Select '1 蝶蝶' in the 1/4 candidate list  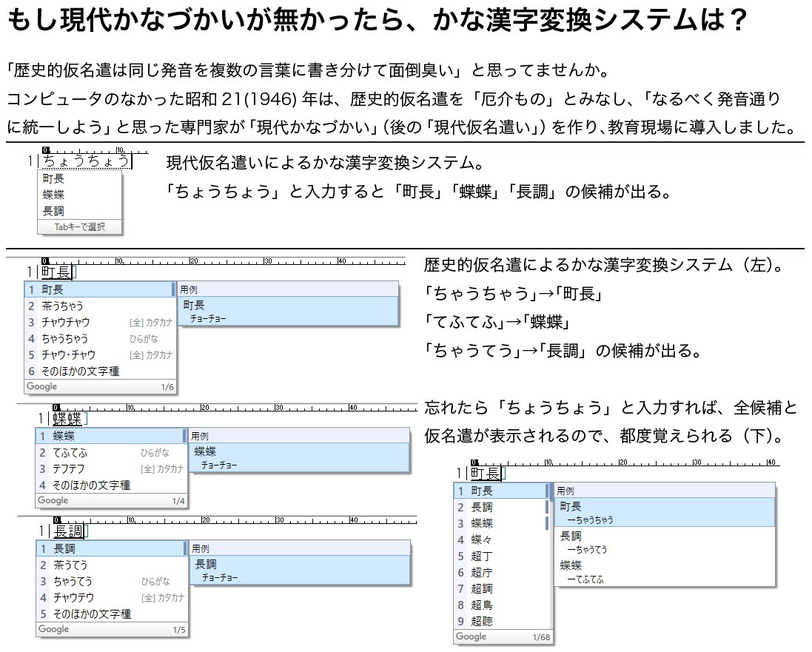click(111, 436)
